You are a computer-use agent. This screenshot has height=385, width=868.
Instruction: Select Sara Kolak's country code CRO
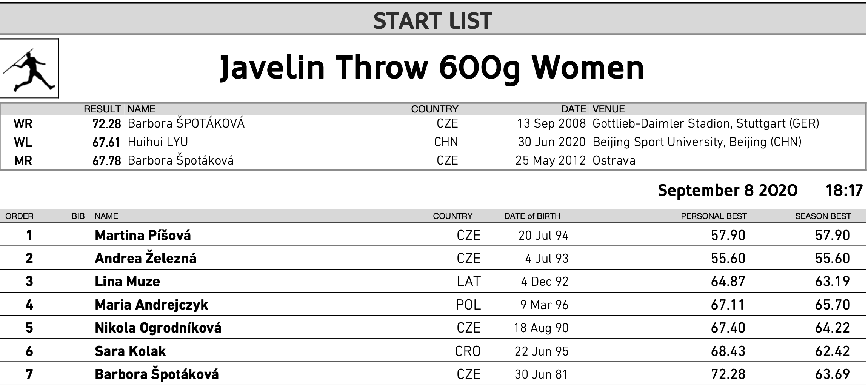click(x=468, y=351)
